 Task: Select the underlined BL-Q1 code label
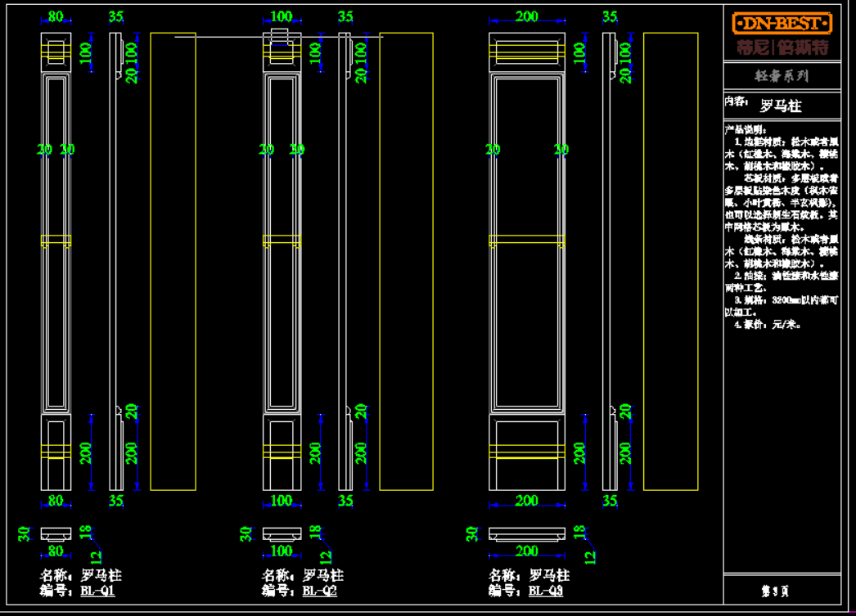pos(97,591)
